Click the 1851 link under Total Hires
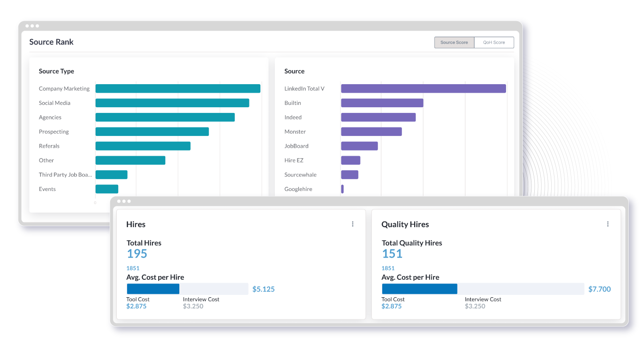643x364 pixels. [133, 268]
